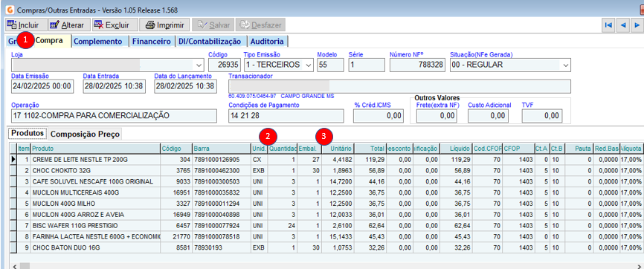This screenshot has height=269, width=644.
Task: Click the Barra column header
Action: [222, 149]
